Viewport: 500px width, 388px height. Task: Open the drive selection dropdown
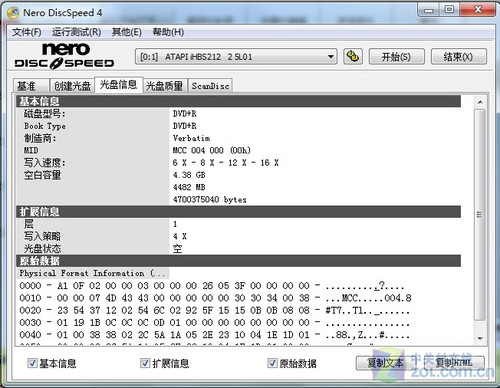click(236, 57)
